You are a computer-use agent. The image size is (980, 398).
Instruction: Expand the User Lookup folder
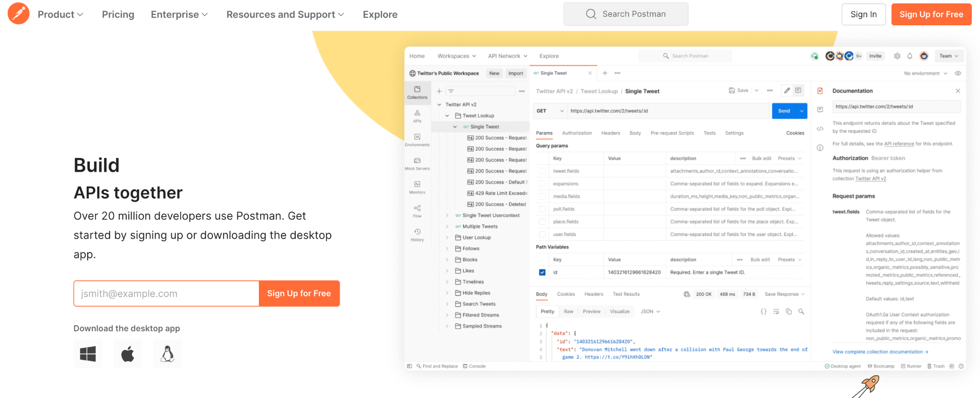(x=447, y=238)
